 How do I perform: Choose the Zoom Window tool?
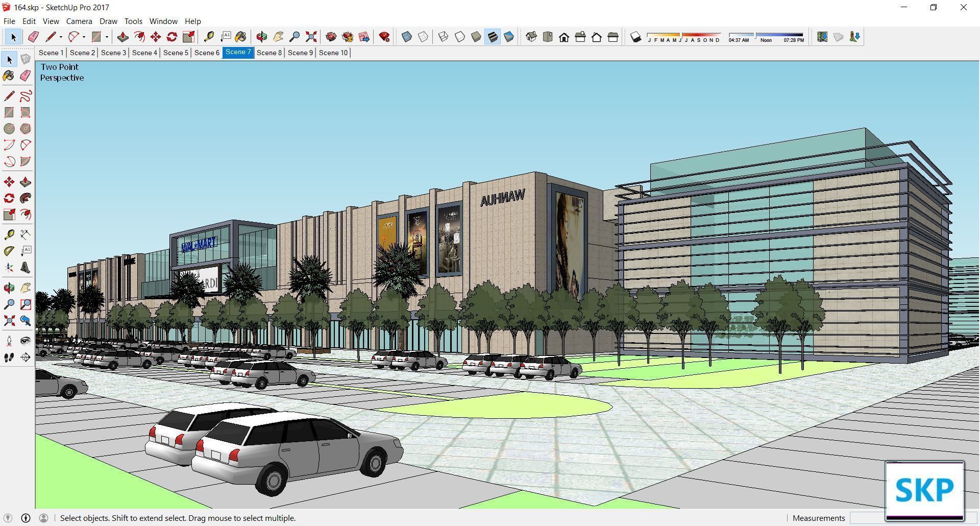[x=25, y=304]
